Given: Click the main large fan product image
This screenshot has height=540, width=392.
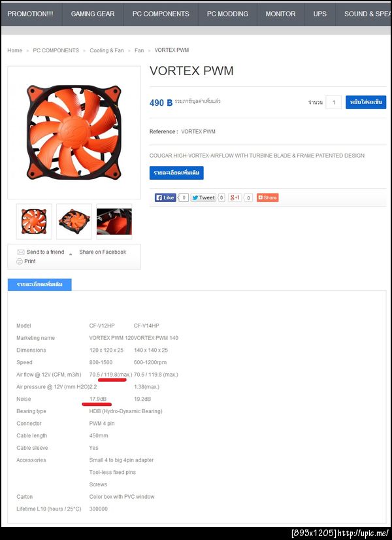Looking at the screenshot, I should click(x=74, y=133).
